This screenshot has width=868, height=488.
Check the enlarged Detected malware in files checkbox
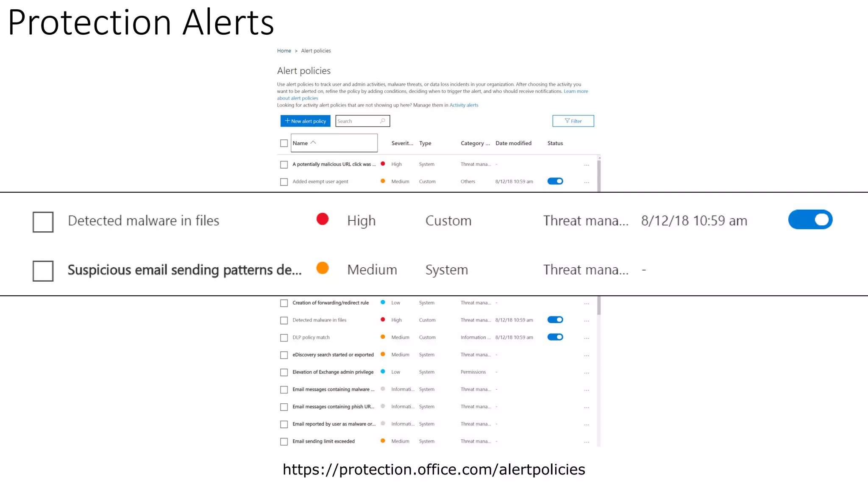pos(43,222)
